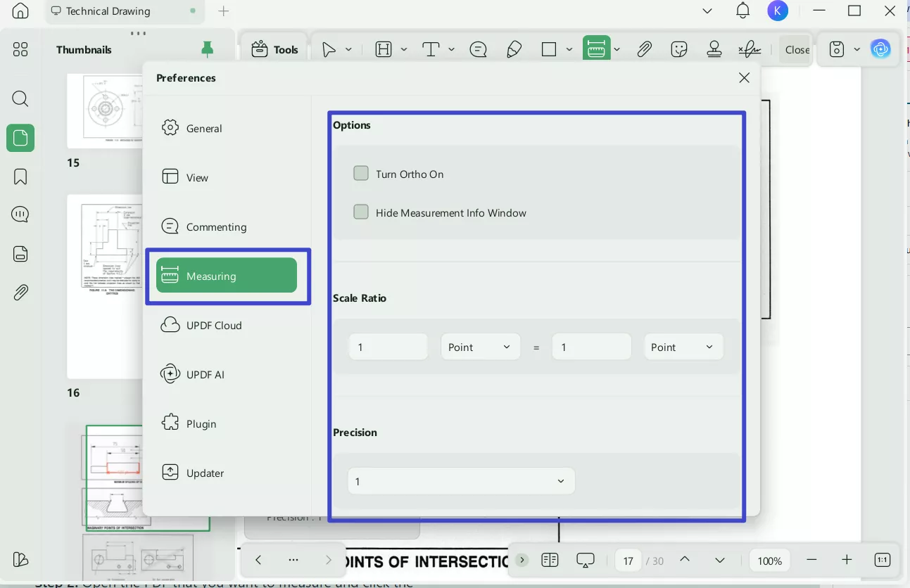Enable Turn Ortho On
The image size is (910, 588).
tap(361, 173)
